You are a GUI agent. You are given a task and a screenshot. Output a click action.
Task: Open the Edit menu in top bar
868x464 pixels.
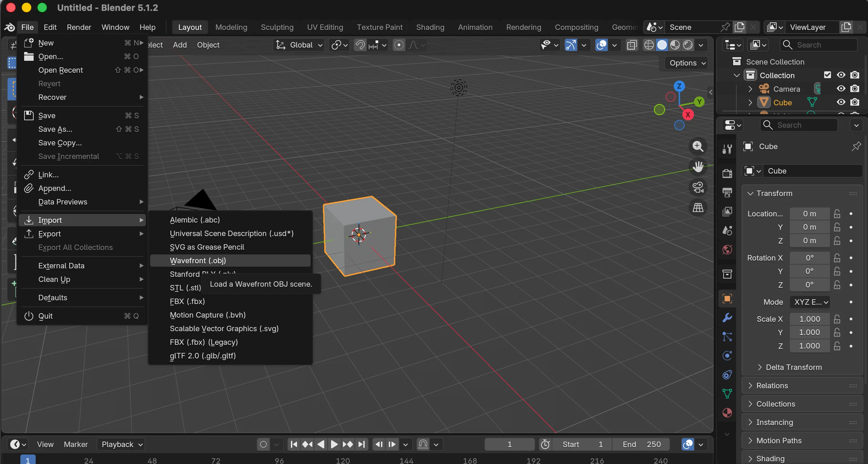coord(50,27)
